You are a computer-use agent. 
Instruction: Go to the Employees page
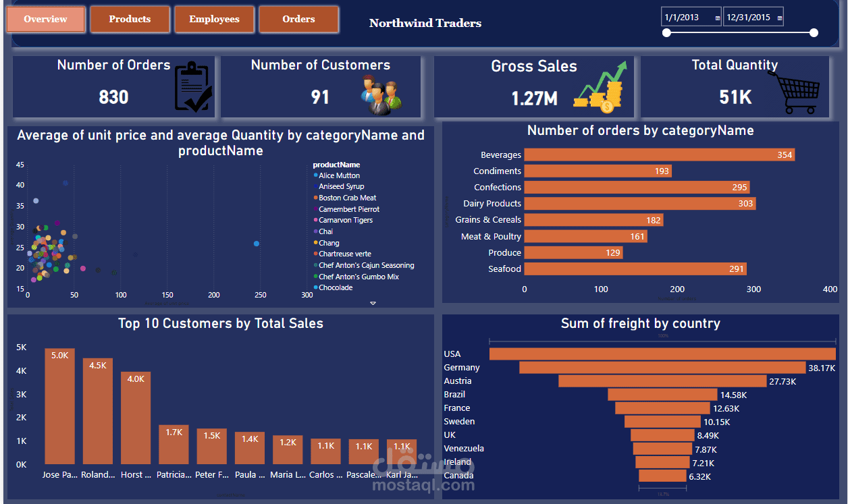(x=214, y=19)
